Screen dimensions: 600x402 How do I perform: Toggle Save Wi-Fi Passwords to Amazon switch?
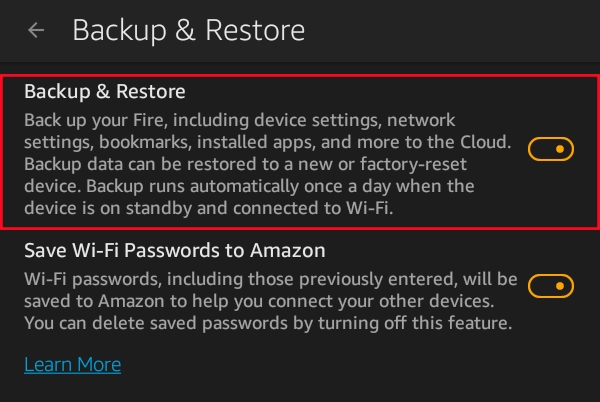pyautogui.click(x=550, y=287)
